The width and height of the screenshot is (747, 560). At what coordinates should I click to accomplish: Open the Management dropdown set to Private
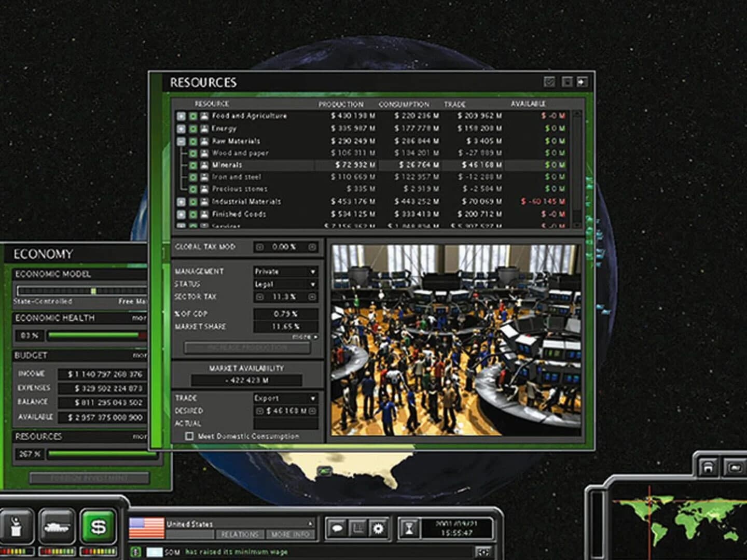[x=285, y=272]
